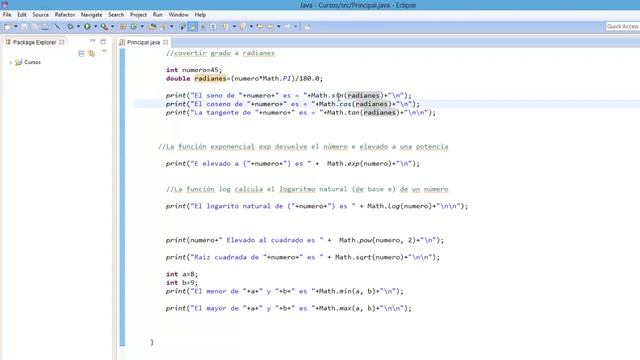Click the Last Edit Location icon

click(x=260, y=27)
